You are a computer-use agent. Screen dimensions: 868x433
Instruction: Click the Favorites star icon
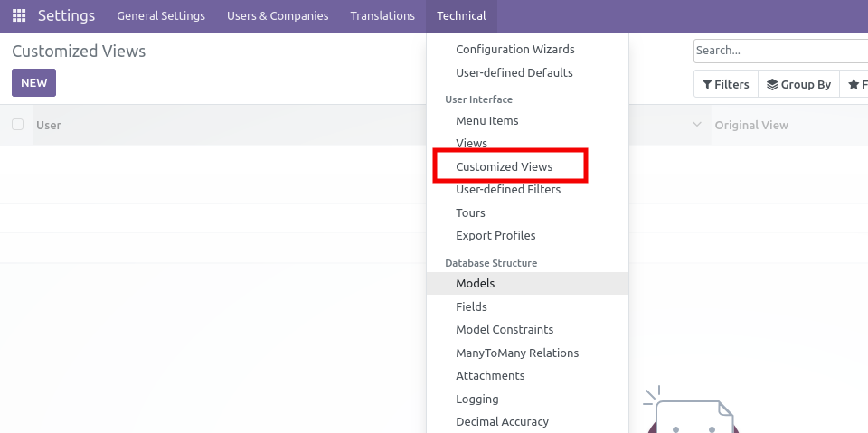(x=854, y=84)
